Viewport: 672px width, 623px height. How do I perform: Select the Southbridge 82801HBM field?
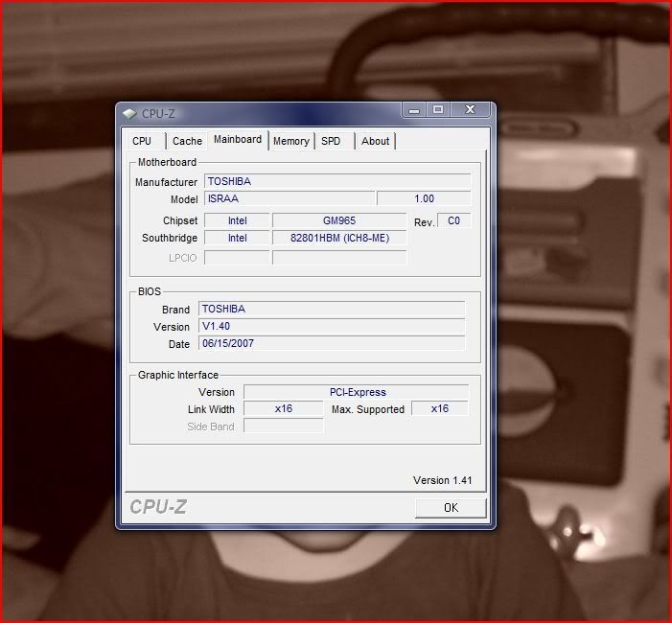[339, 238]
